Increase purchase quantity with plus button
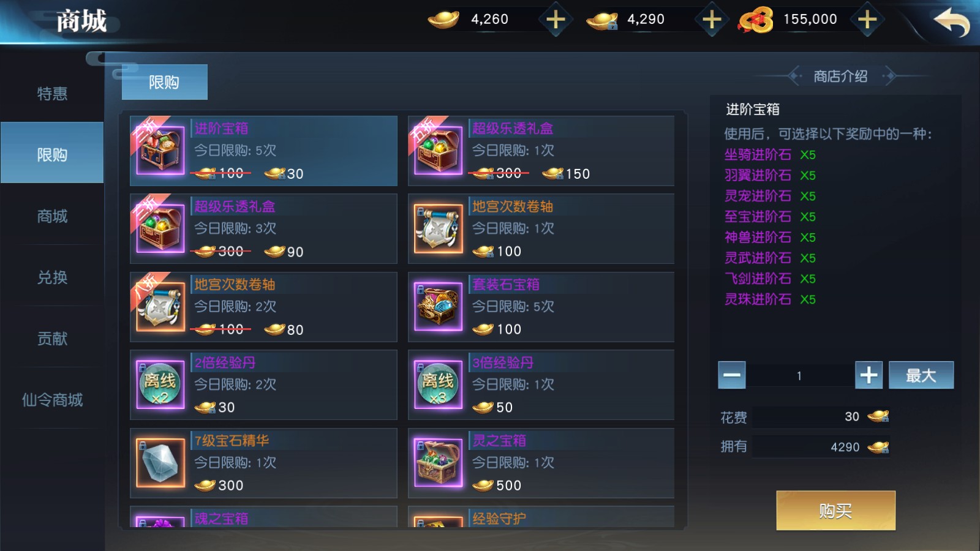 (869, 375)
